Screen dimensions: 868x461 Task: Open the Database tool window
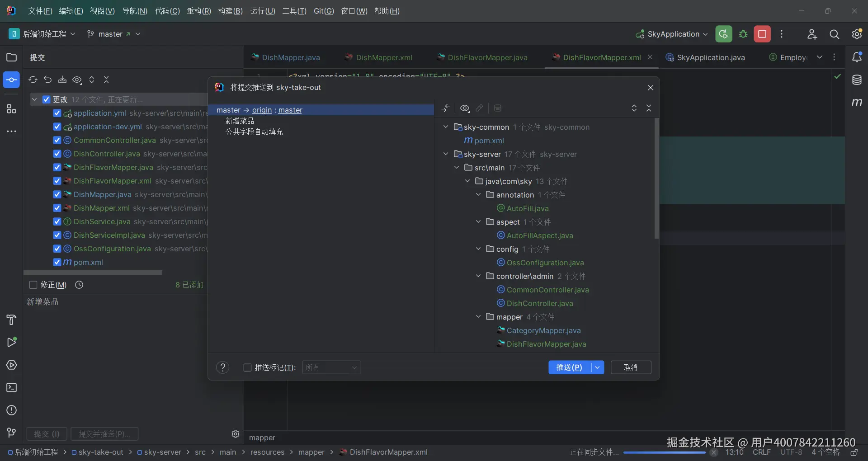(x=857, y=80)
